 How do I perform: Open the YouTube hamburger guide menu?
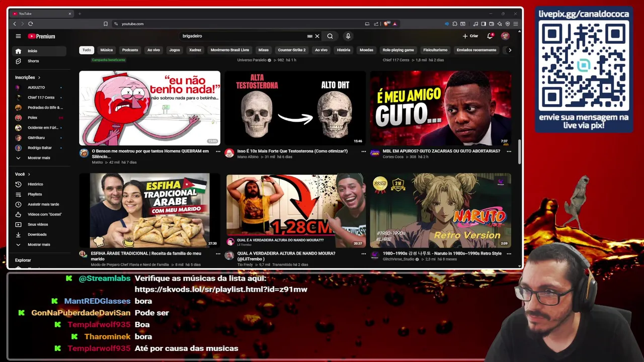18,36
